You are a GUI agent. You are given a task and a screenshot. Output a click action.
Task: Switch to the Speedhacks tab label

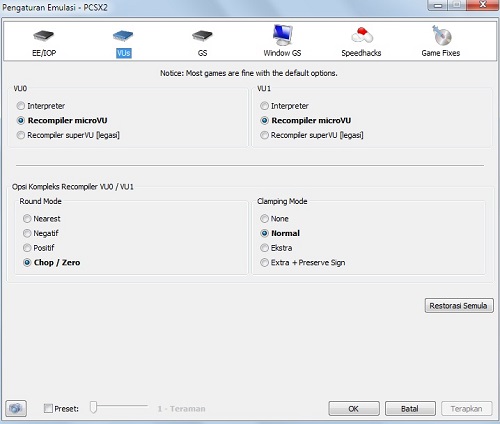[361, 53]
